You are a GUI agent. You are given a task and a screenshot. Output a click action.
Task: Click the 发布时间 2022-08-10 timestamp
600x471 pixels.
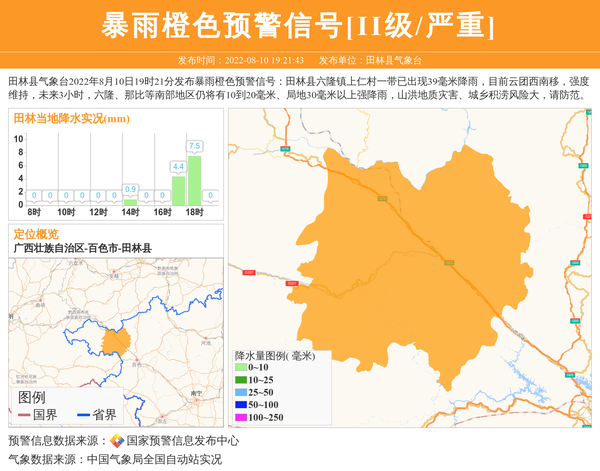pos(240,60)
